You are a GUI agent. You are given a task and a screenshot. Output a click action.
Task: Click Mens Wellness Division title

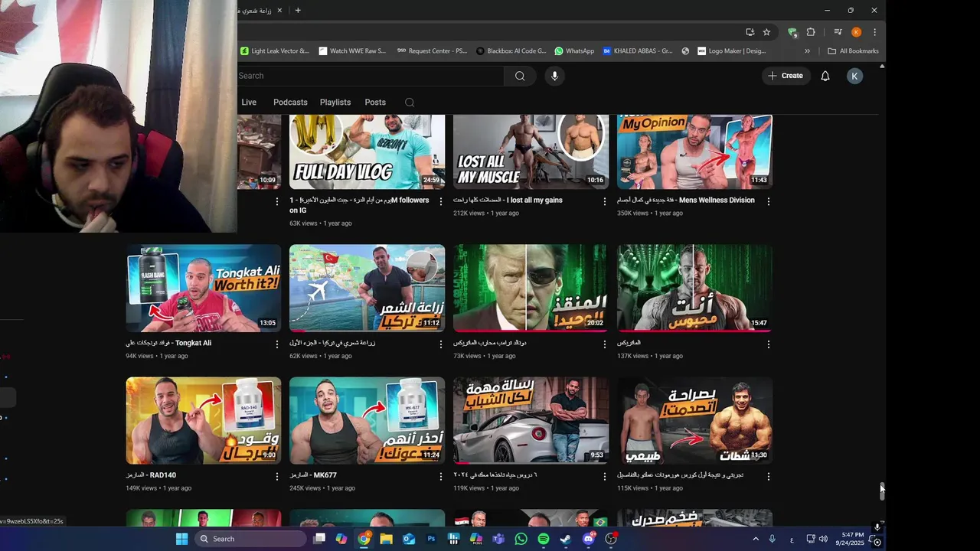[686, 201]
